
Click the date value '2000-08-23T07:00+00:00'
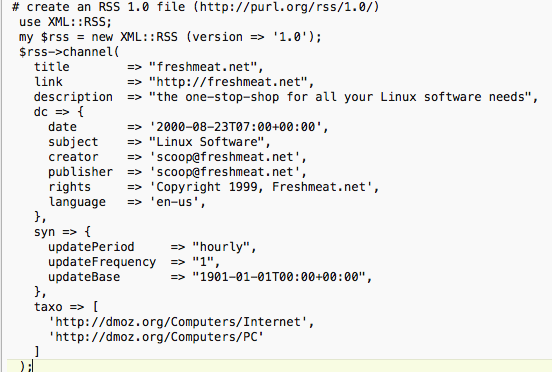[235, 127]
